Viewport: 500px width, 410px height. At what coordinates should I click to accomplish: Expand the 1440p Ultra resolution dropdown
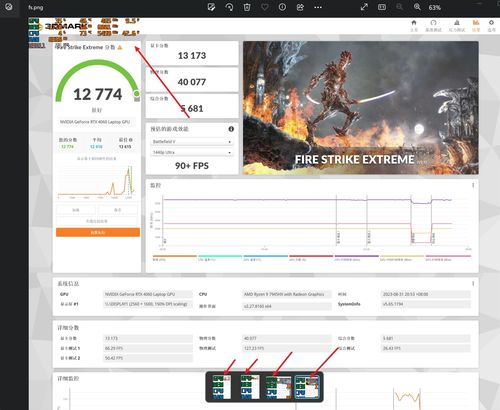[x=192, y=152]
